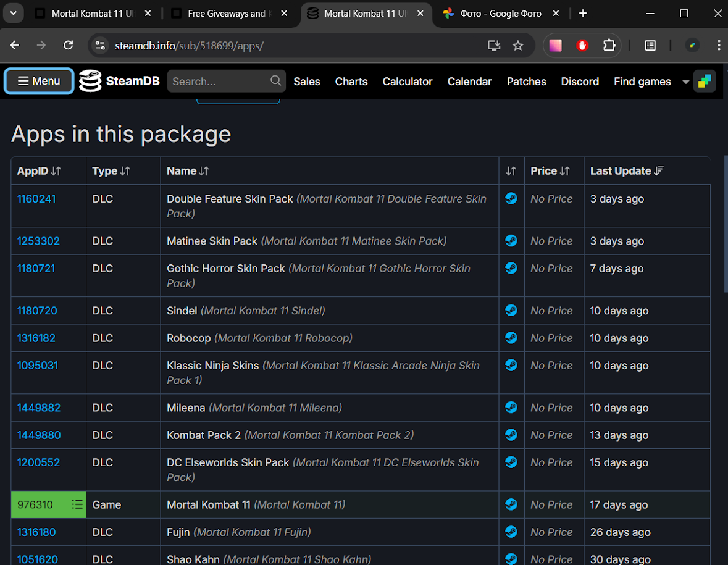View site information icon in address bar
Viewport: 728px width, 565px height.
coord(100,46)
